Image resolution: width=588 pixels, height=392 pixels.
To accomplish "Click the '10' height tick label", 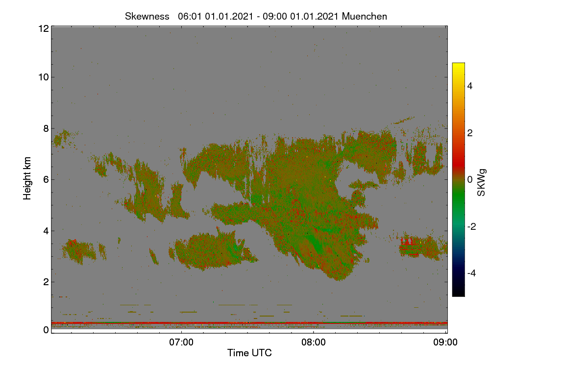I will (x=43, y=77).
